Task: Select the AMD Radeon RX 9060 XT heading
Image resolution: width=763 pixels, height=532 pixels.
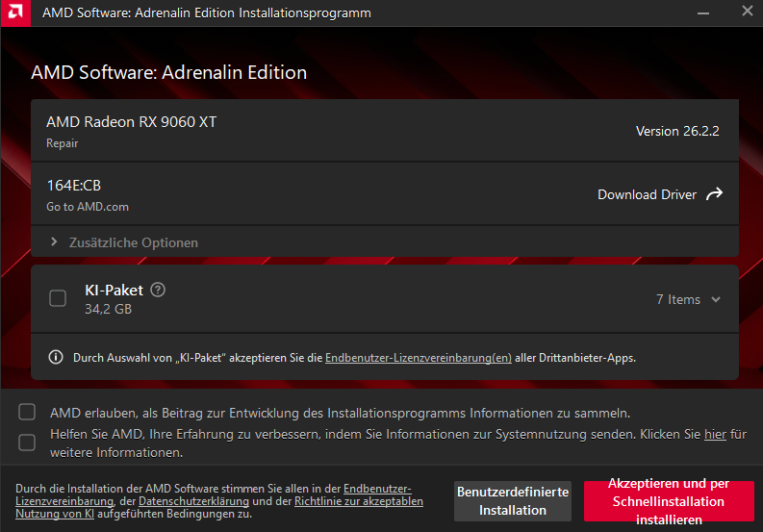Action: pyautogui.click(x=132, y=121)
